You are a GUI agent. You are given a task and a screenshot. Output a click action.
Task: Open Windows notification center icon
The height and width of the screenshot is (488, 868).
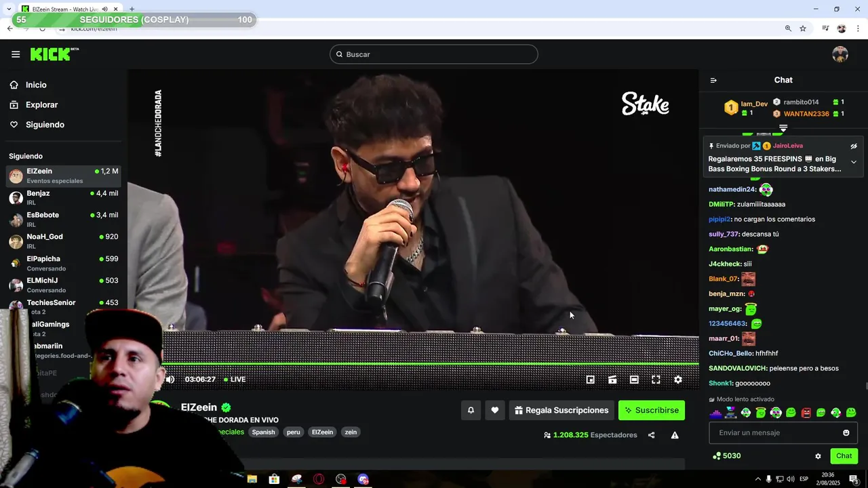[x=854, y=479]
